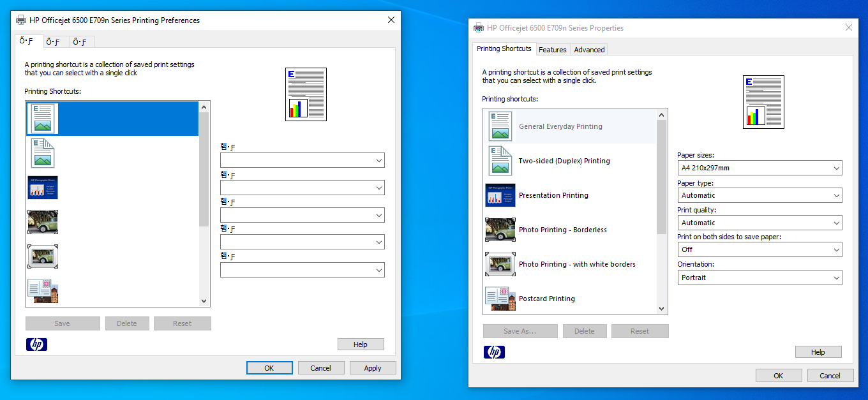The height and width of the screenshot is (400, 868).
Task: Switch to the last tab in Printing Preferences
Action: (81, 43)
